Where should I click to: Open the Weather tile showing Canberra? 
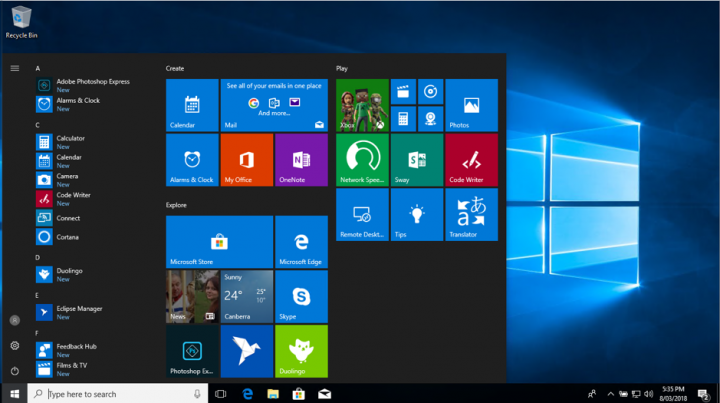(246, 296)
